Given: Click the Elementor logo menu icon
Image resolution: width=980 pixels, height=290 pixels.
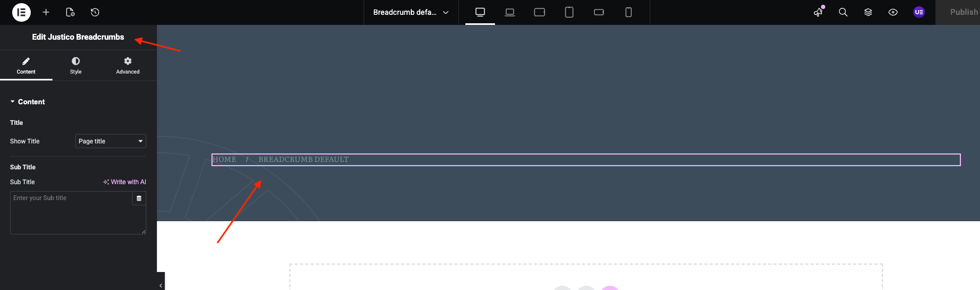Looking at the screenshot, I should point(21,12).
